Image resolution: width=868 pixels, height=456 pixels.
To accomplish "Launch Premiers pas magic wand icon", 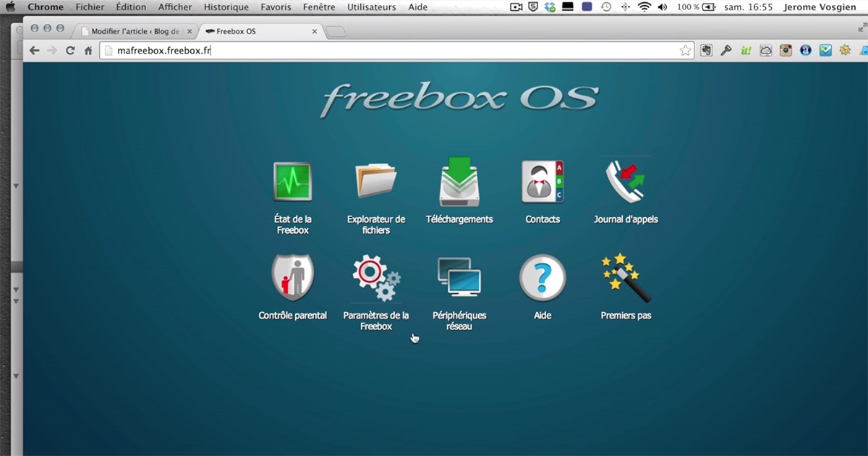I will point(626,277).
